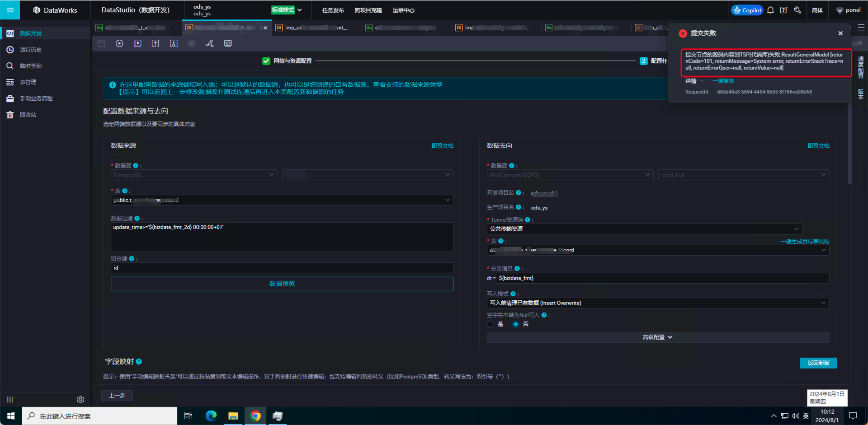Screen dimensions: 868x425
Task: Click 一键生成目标表结构 link
Action: [805, 242]
